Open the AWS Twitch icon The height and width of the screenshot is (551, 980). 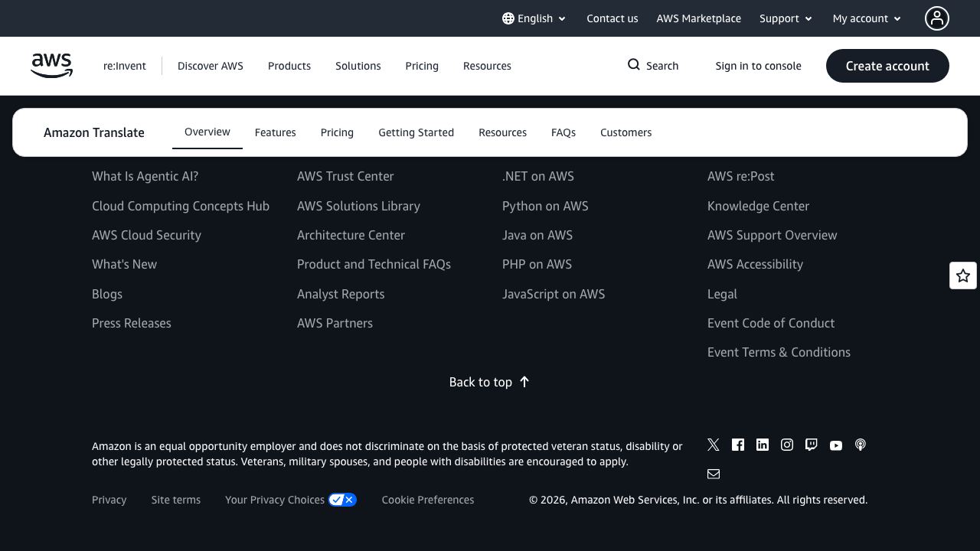tap(812, 445)
